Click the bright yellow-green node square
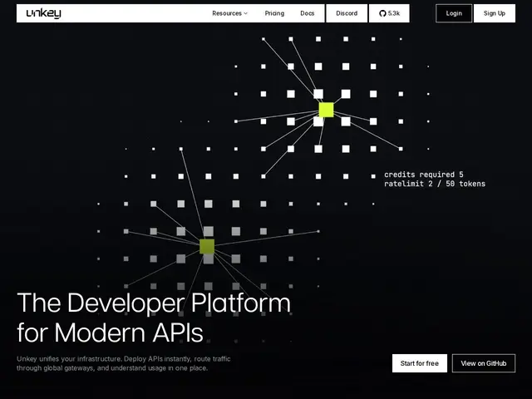 pyautogui.click(x=326, y=110)
